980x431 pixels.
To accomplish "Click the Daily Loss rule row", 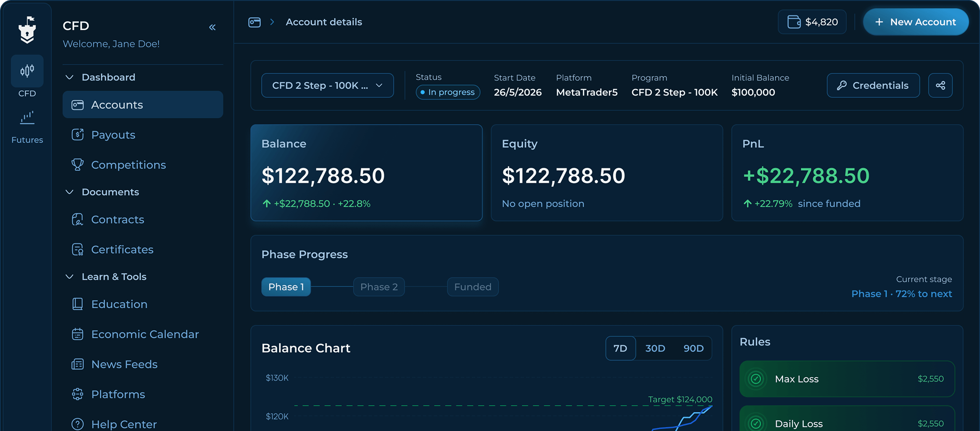I will tap(847, 418).
